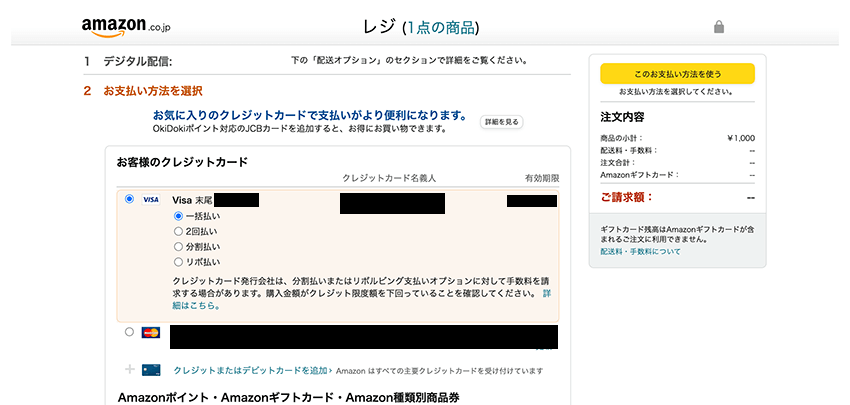
Task: Click the 詳細を見る button
Action: pyautogui.click(x=501, y=122)
